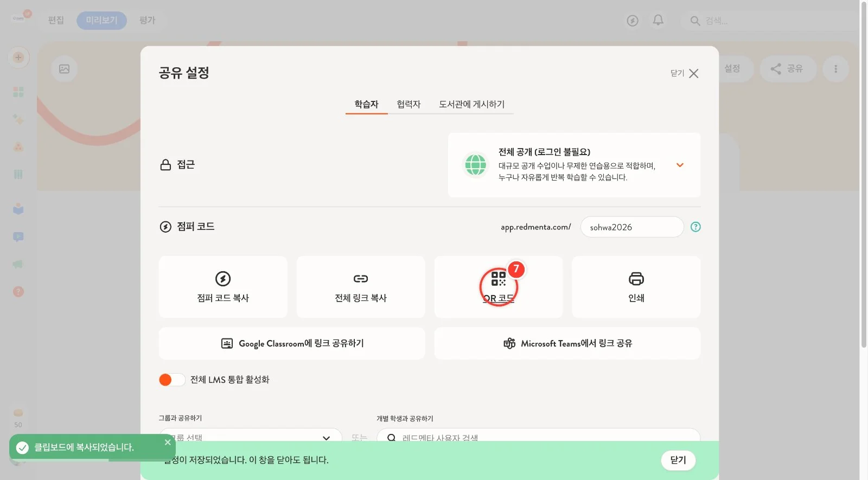
Task: Switch to 편집 mode tab
Action: click(56, 20)
